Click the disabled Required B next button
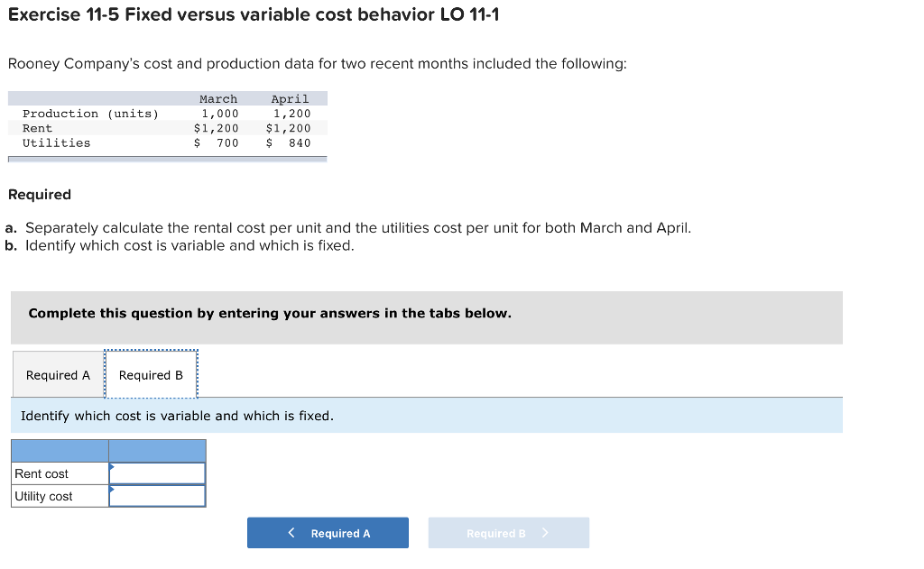The width and height of the screenshot is (924, 569). click(508, 532)
